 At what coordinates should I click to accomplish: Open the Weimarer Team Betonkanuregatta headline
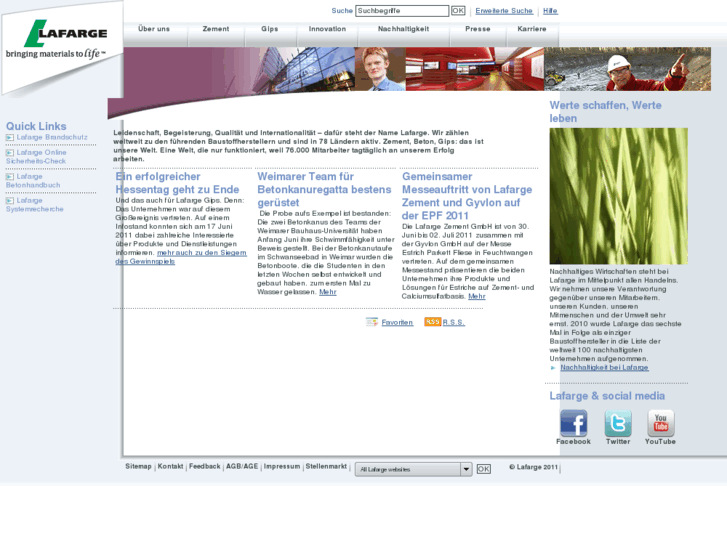tap(324, 190)
